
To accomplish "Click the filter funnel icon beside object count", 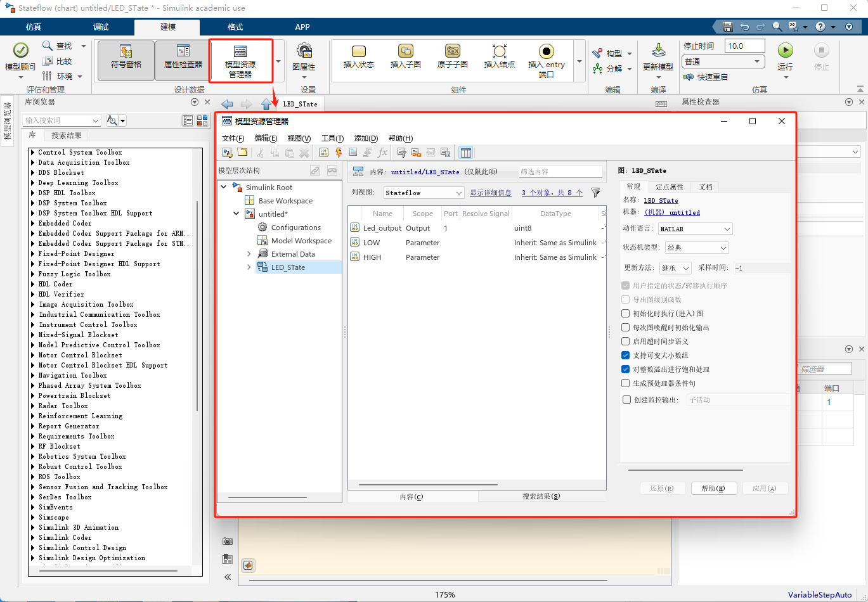I will click(595, 192).
